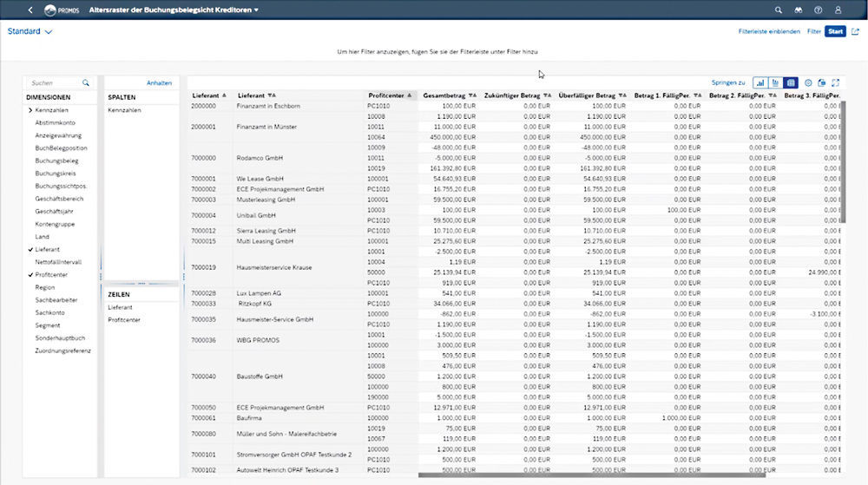This screenshot has width=868, height=485.
Task: Click the Suchen dimension search field
Action: pyautogui.click(x=54, y=82)
